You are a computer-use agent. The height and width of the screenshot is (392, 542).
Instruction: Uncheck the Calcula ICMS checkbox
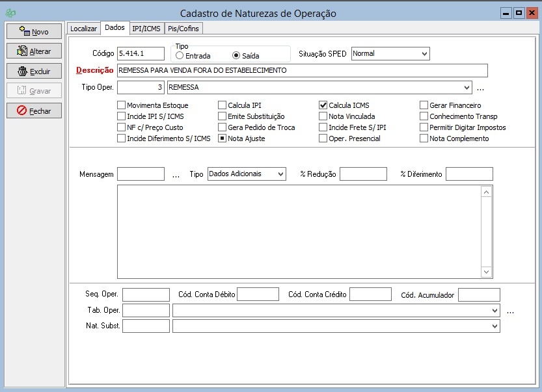[x=323, y=105]
